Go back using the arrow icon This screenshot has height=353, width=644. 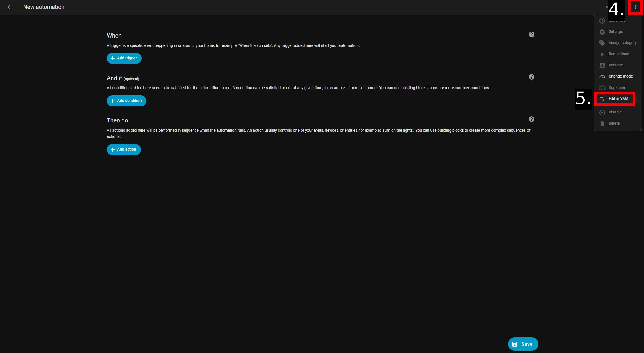[x=10, y=7]
